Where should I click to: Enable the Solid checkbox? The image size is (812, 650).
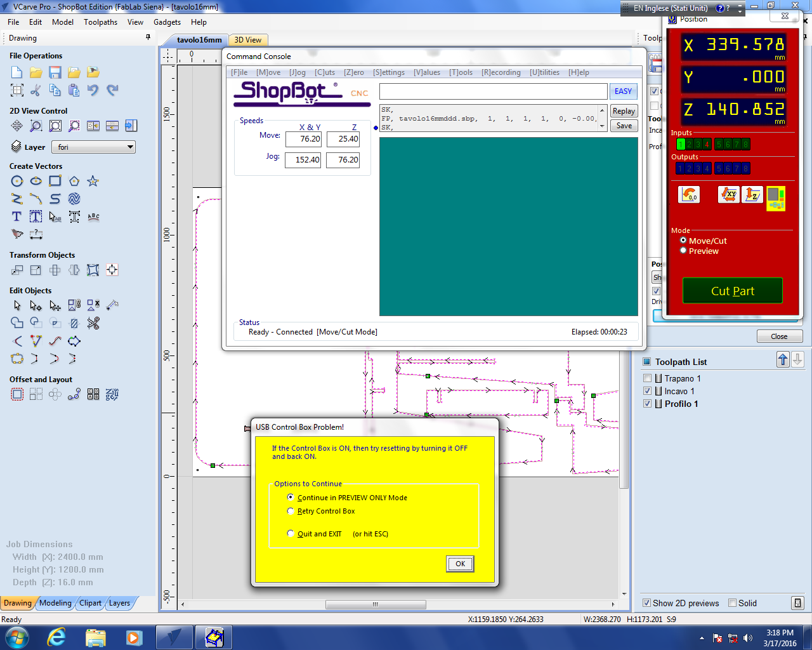[x=732, y=603]
